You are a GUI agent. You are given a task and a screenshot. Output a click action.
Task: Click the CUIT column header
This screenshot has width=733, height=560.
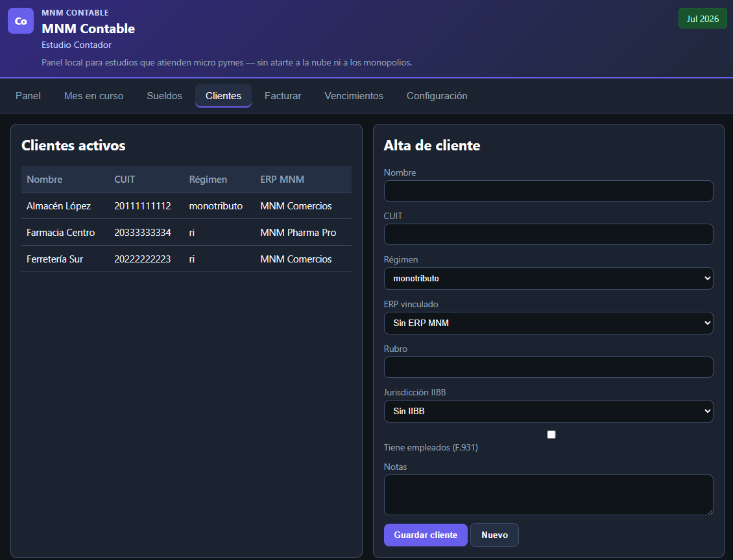(x=125, y=180)
